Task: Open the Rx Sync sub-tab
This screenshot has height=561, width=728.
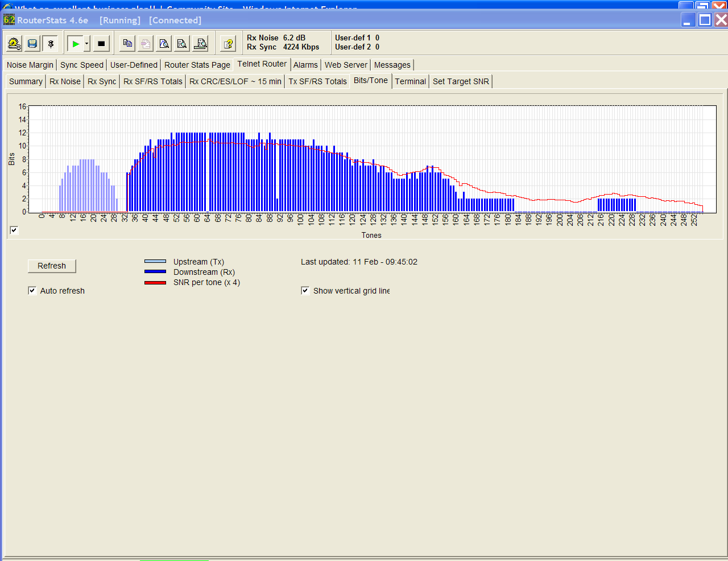Action: click(102, 81)
